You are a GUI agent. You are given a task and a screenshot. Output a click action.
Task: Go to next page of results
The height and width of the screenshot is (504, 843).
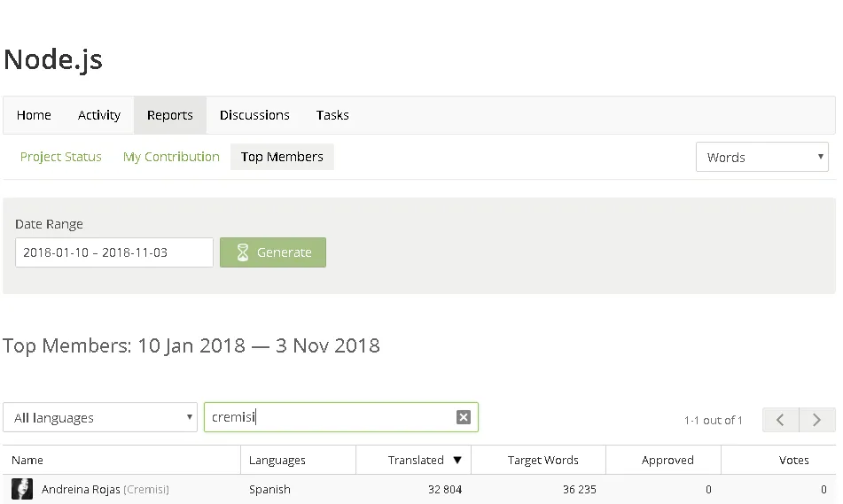pyautogui.click(x=817, y=420)
